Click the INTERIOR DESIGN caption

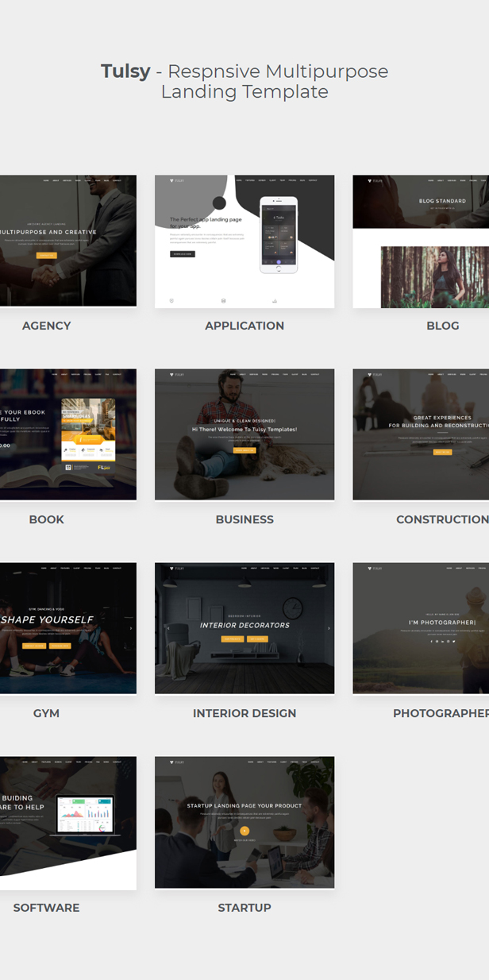click(244, 713)
